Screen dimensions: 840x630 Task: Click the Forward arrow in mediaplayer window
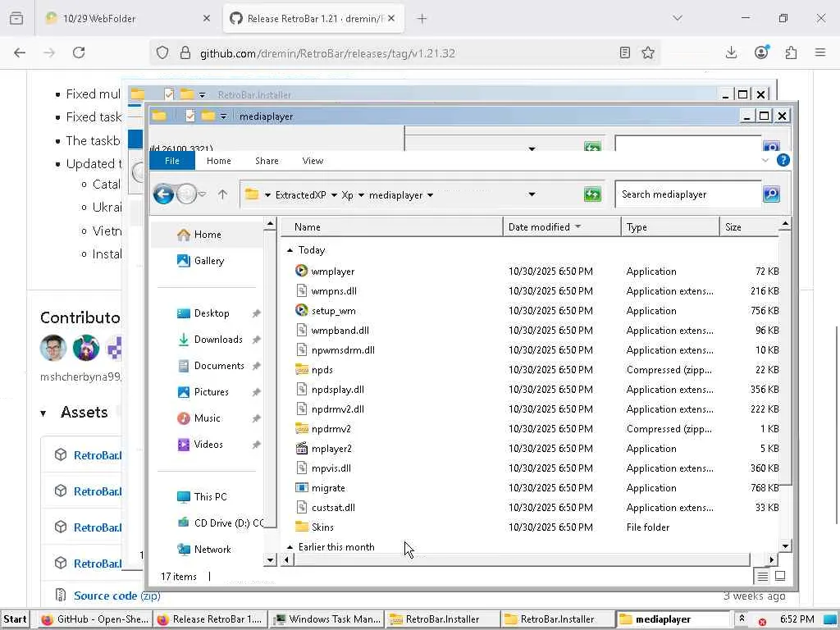(186, 194)
